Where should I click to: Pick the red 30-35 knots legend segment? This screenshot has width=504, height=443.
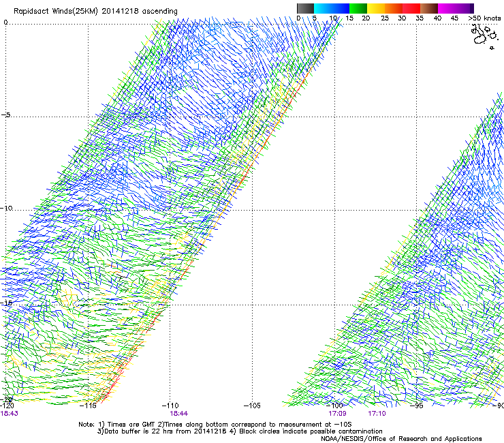411,8
